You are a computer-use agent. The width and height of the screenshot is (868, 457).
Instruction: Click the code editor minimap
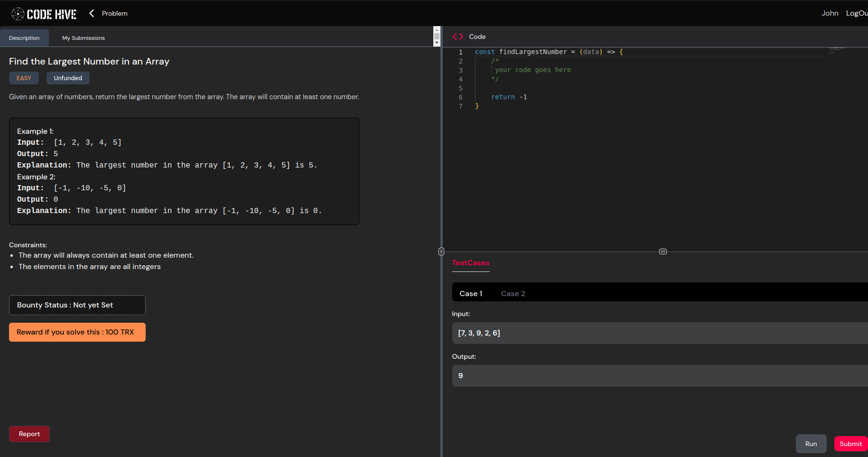tap(837, 50)
